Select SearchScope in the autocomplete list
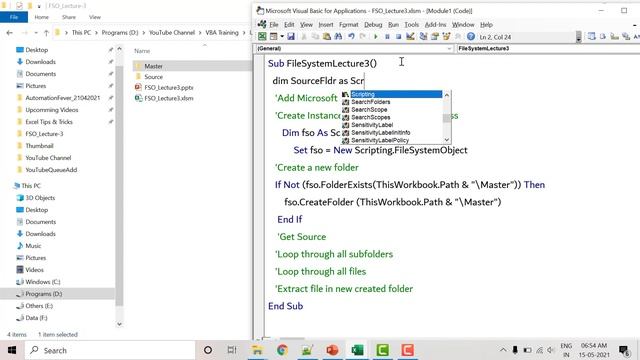 tap(369, 110)
